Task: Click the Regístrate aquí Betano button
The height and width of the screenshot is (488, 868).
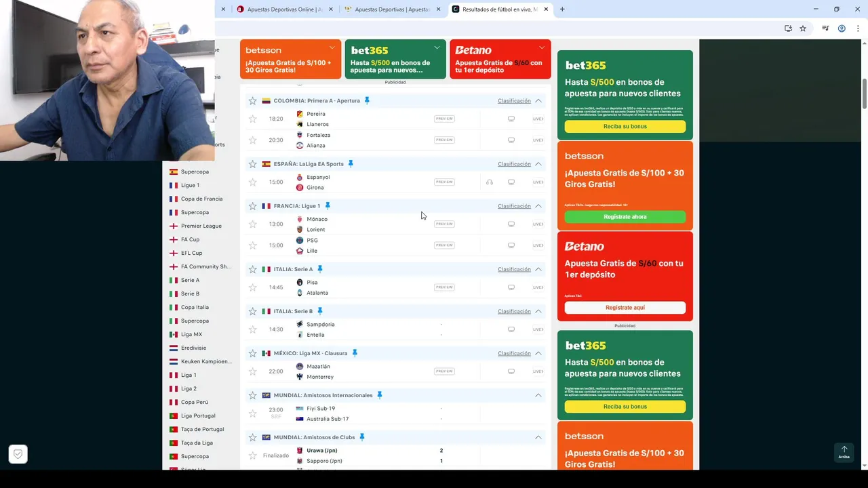Action: click(x=625, y=308)
